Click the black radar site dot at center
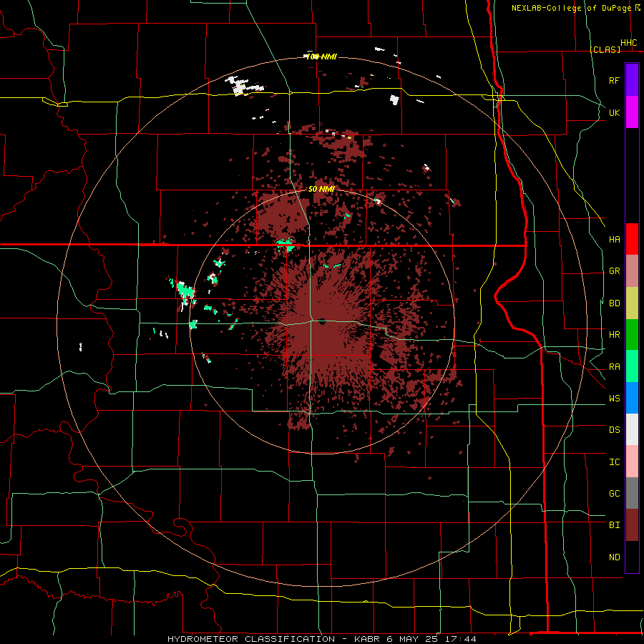This screenshot has width=644, height=644. (321, 321)
